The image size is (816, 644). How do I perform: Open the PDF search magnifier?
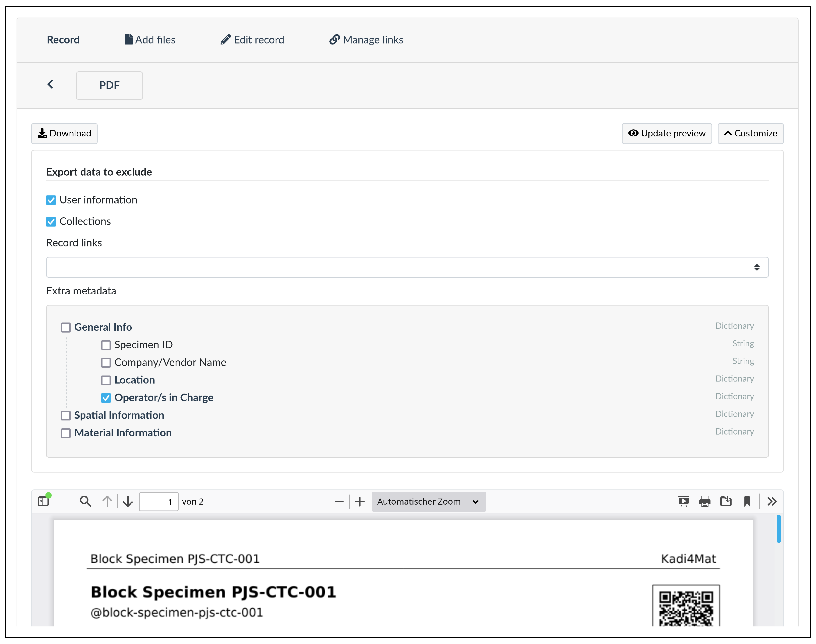[85, 501]
